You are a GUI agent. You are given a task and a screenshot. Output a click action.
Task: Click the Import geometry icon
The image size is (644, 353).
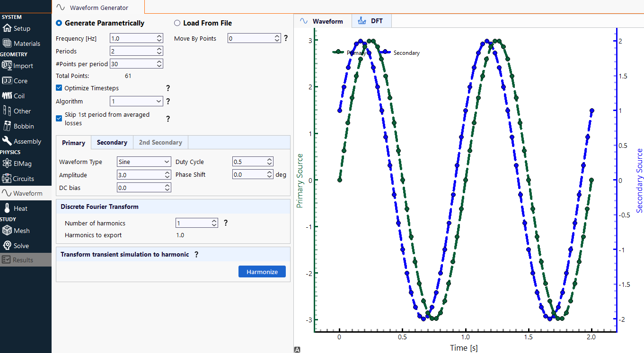(7, 66)
